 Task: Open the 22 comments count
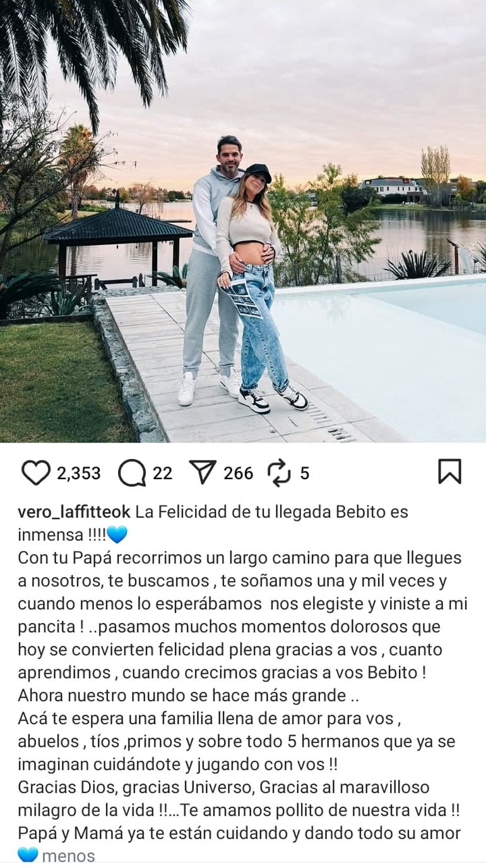(x=162, y=473)
